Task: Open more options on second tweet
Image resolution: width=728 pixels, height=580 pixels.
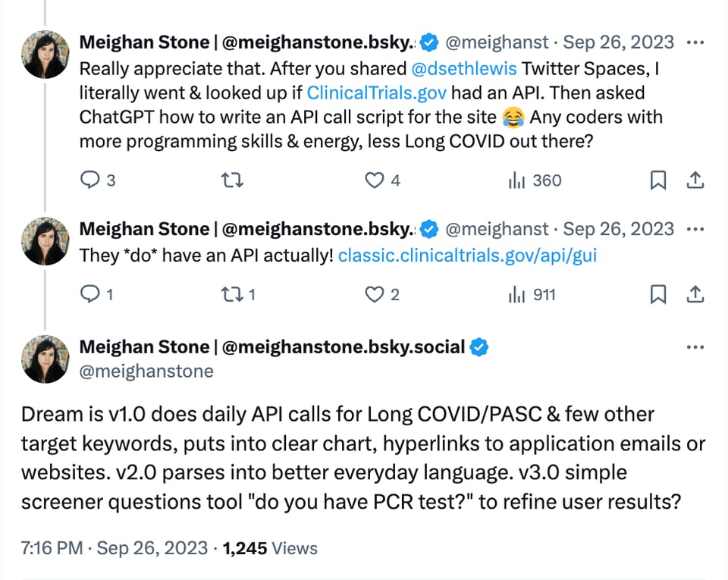Action: (695, 229)
